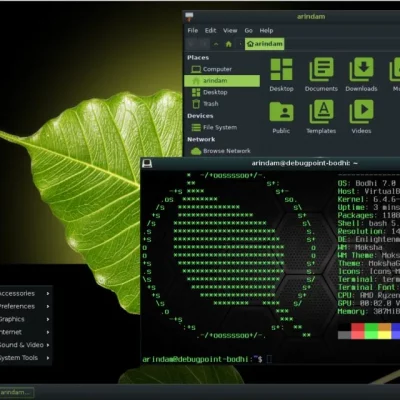Select arindam in Places sidebar
The image size is (400, 400).
[222, 81]
